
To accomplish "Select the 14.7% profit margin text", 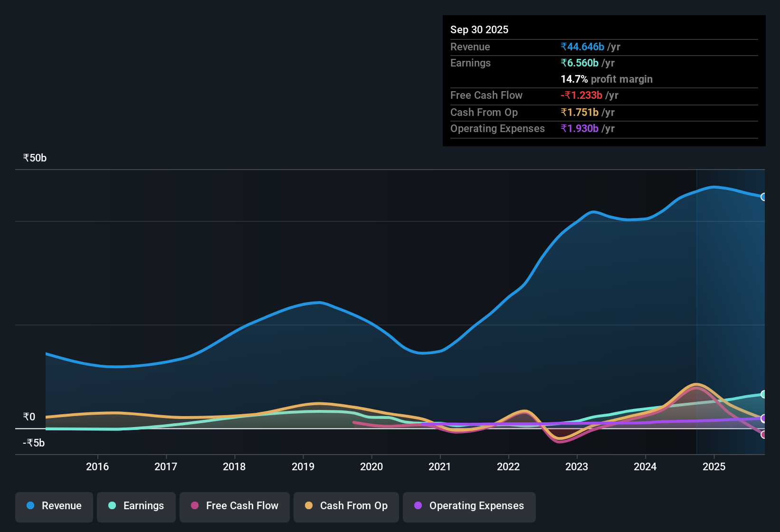I will tap(607, 79).
